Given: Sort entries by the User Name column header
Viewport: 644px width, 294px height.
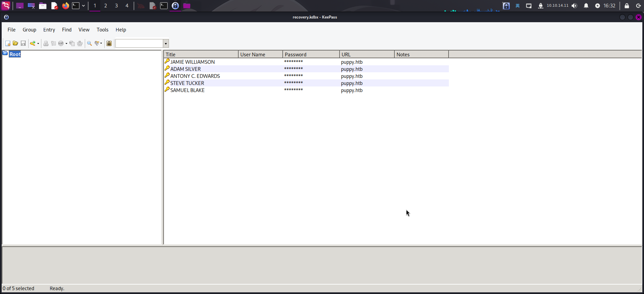Looking at the screenshot, I should (260, 54).
